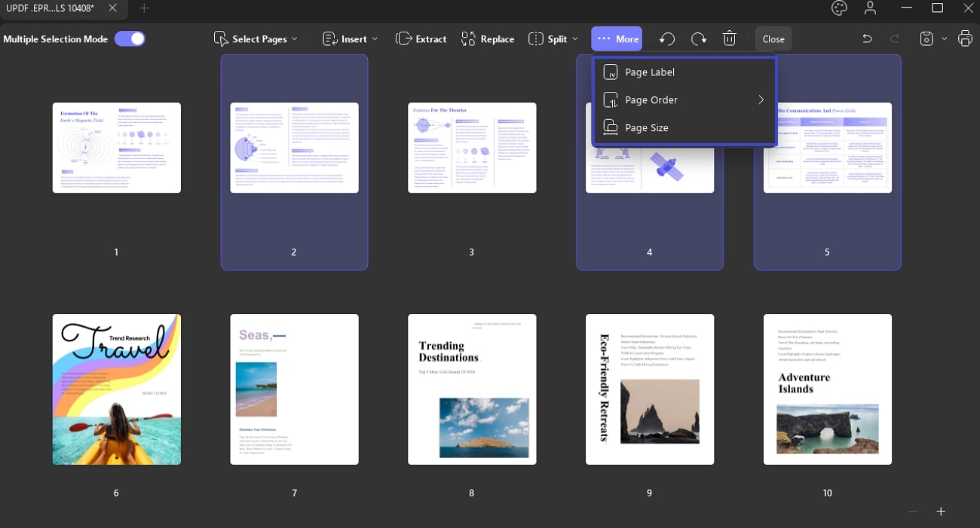The width and height of the screenshot is (980, 528).
Task: Click the Close button in toolbar
Action: point(773,38)
